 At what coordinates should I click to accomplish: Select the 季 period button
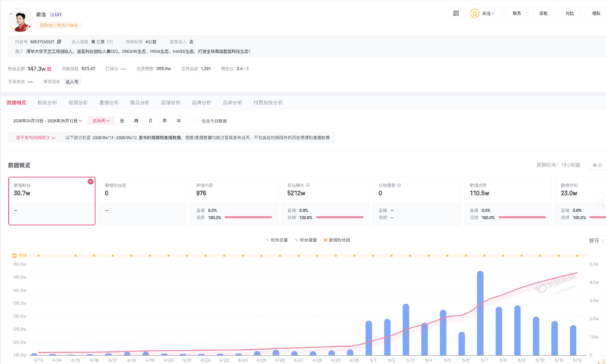coord(165,121)
